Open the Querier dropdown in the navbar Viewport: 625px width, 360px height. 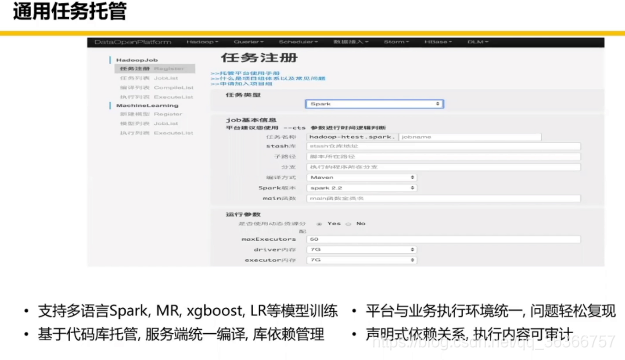tap(249, 42)
